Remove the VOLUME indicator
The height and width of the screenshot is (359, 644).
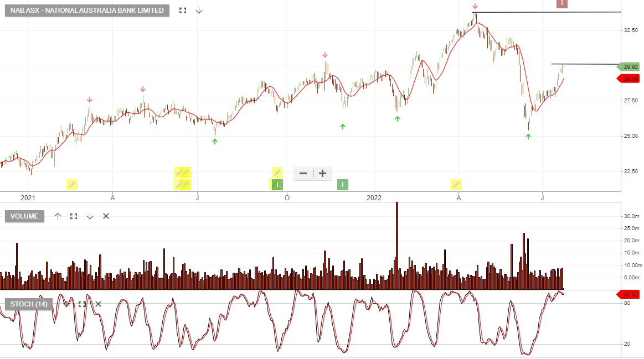coord(105,216)
